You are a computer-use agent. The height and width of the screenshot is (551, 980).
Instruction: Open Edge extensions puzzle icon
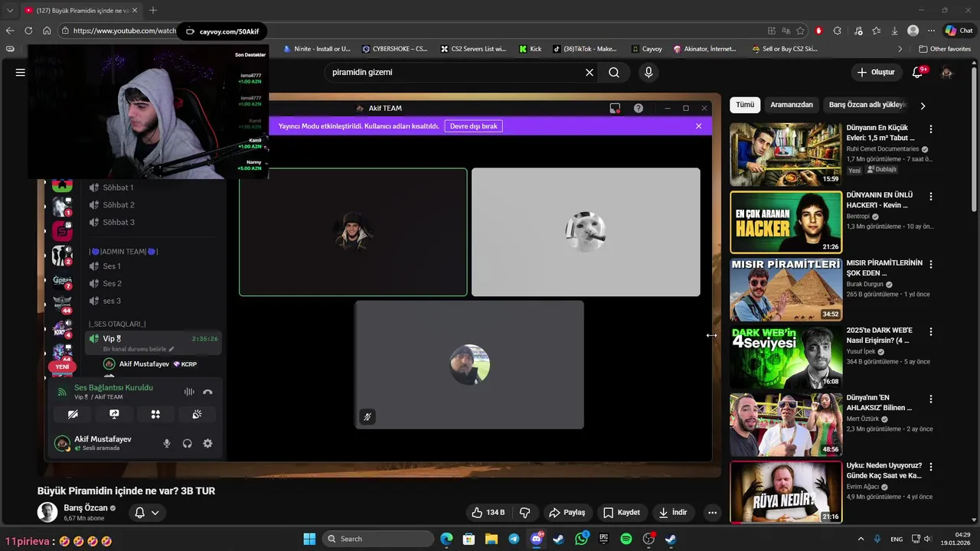pyautogui.click(x=837, y=31)
